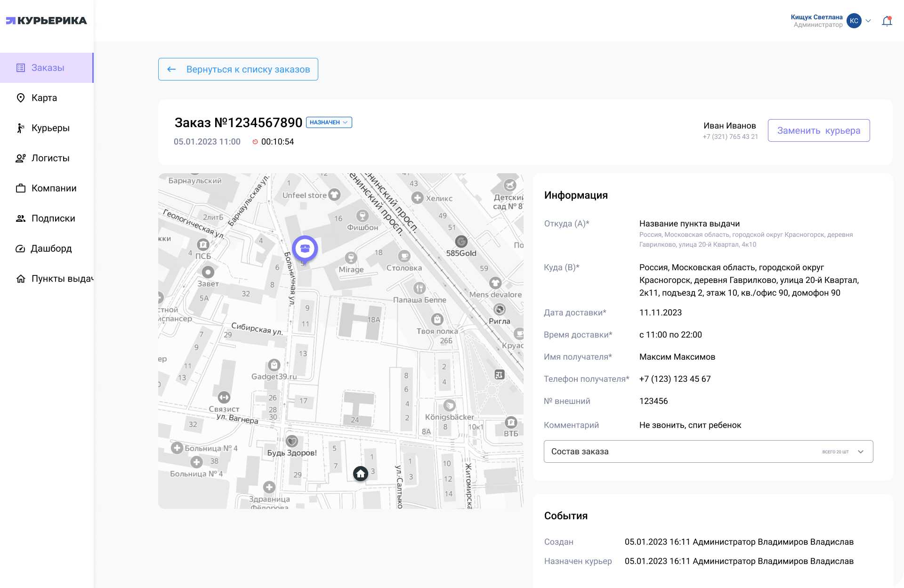The image size is (904, 588).
Task: Click the Курьерика logo
Action: 46,21
